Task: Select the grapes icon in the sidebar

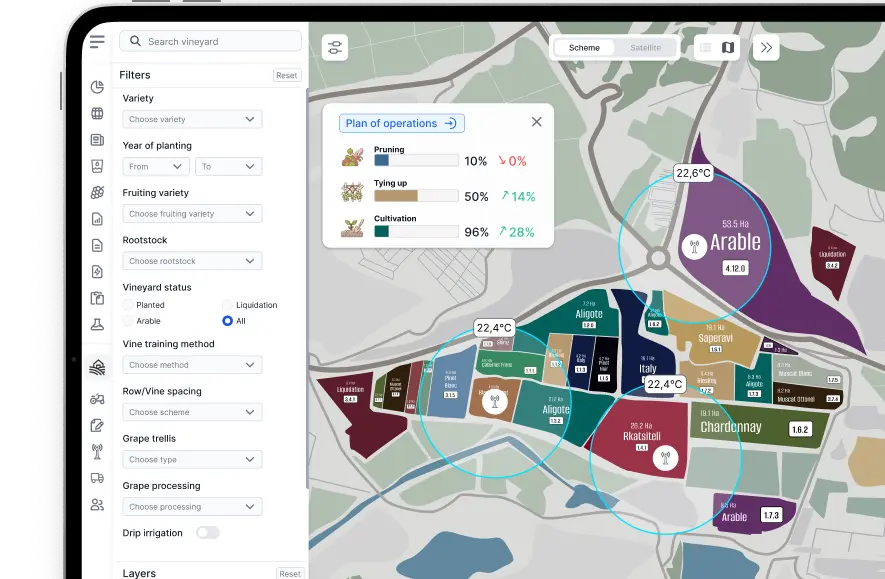Action: point(97,192)
